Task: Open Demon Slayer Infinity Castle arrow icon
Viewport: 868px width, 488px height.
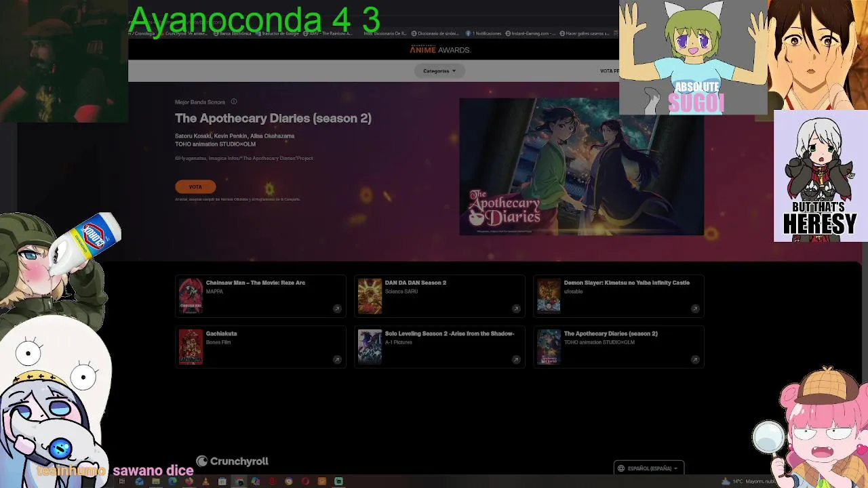Action: 695,308
